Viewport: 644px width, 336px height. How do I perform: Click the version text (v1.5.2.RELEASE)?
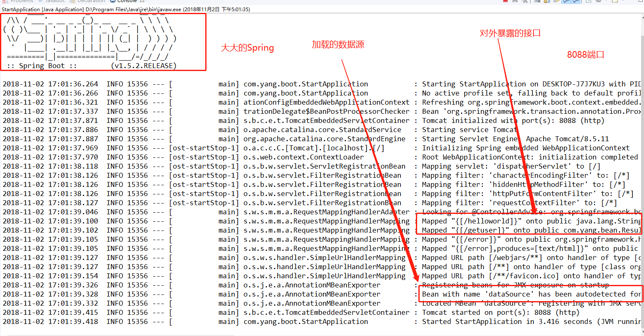tap(144, 66)
